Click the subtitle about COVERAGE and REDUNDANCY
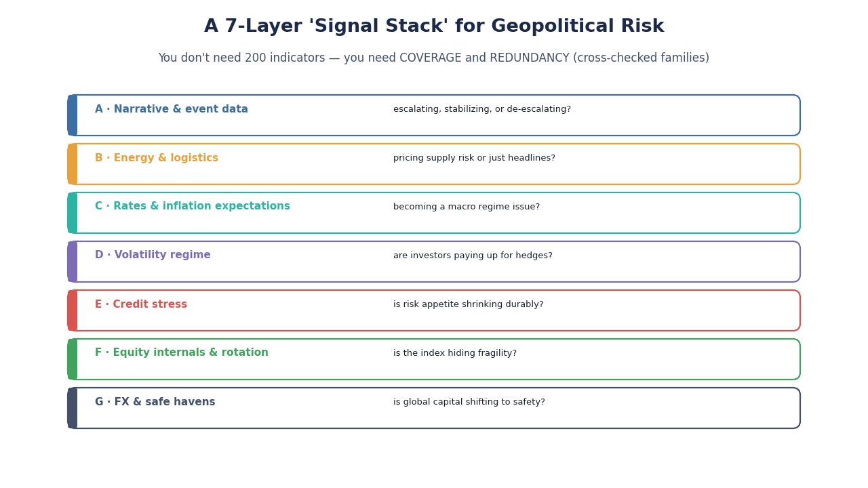Image resolution: width=868 pixels, height=488 pixels. (434, 58)
